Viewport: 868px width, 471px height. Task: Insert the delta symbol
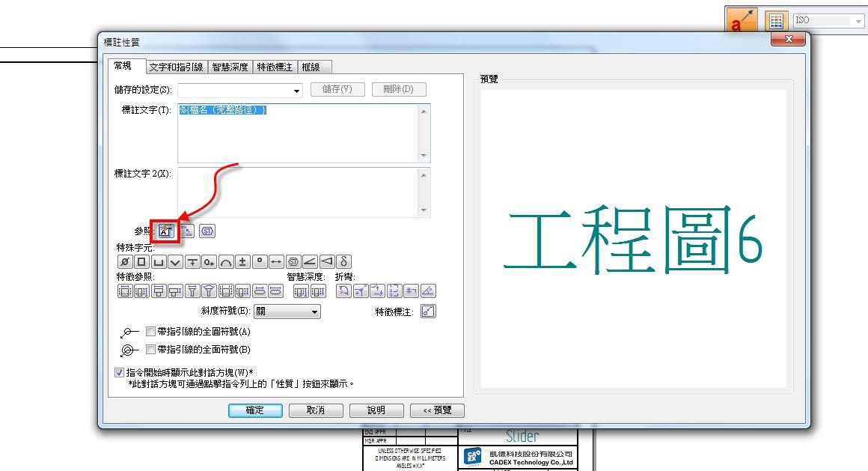343,261
